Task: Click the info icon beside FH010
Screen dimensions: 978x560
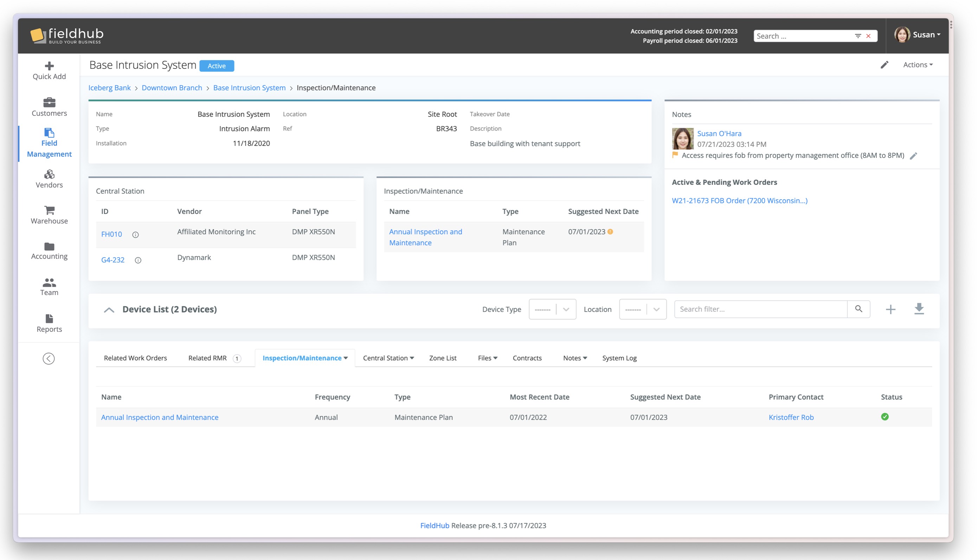Action: tap(135, 235)
